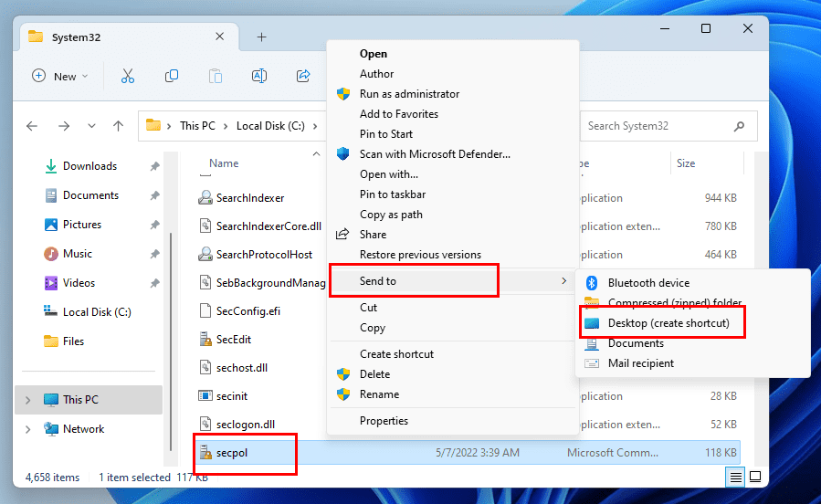Expand the This PC tree node

27,401
